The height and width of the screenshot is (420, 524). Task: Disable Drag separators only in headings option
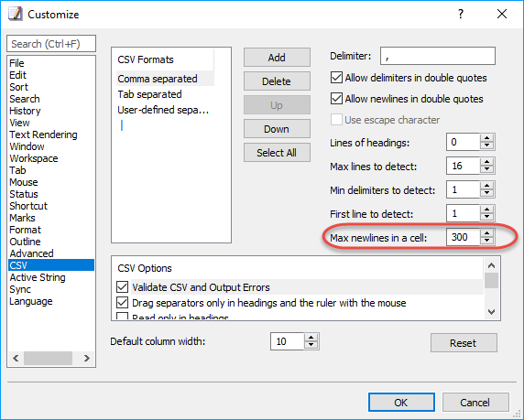point(123,303)
